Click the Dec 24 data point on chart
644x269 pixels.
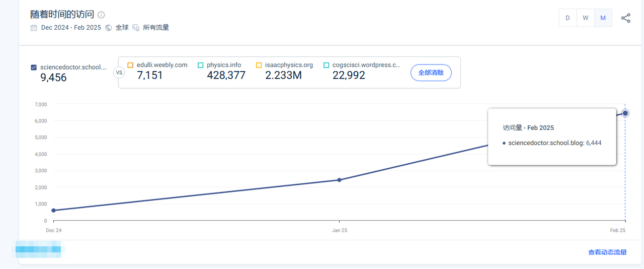[53, 210]
